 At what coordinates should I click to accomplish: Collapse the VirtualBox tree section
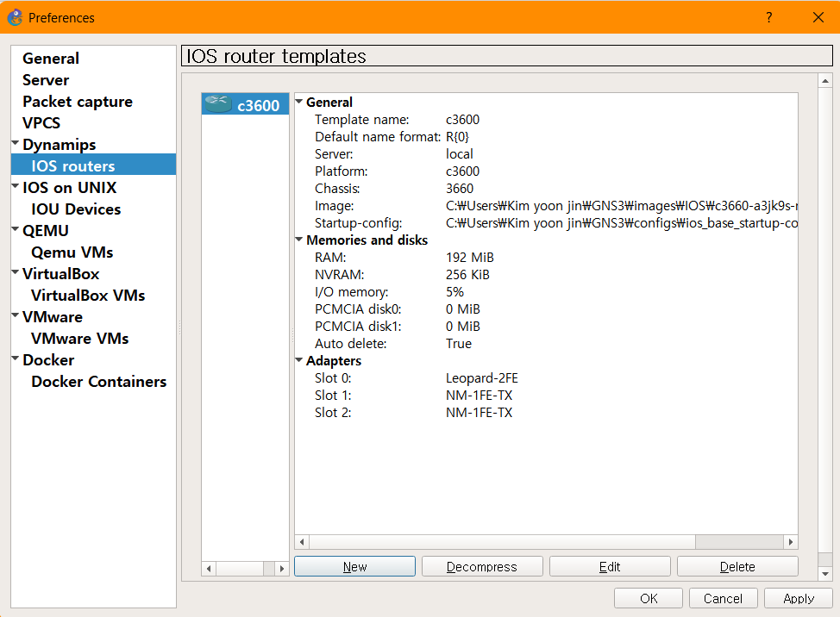click(16, 271)
